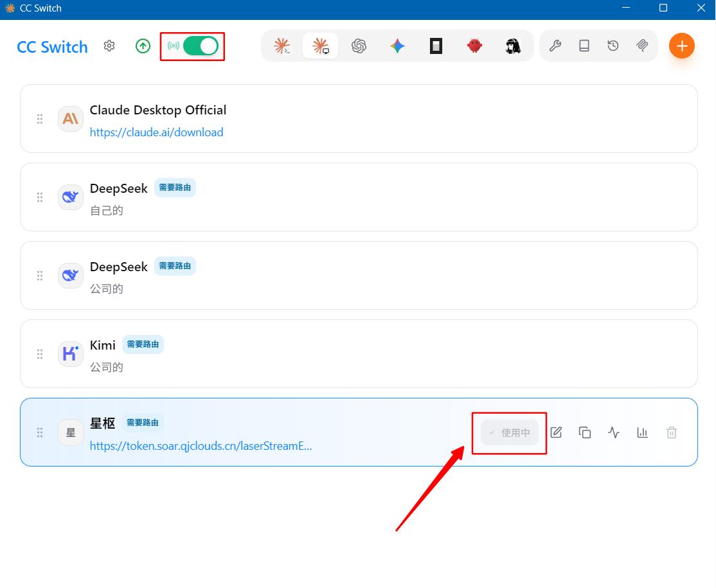Select the Claude Code terminal app tab
Image resolution: width=716 pixels, height=588 pixels.
[282, 46]
